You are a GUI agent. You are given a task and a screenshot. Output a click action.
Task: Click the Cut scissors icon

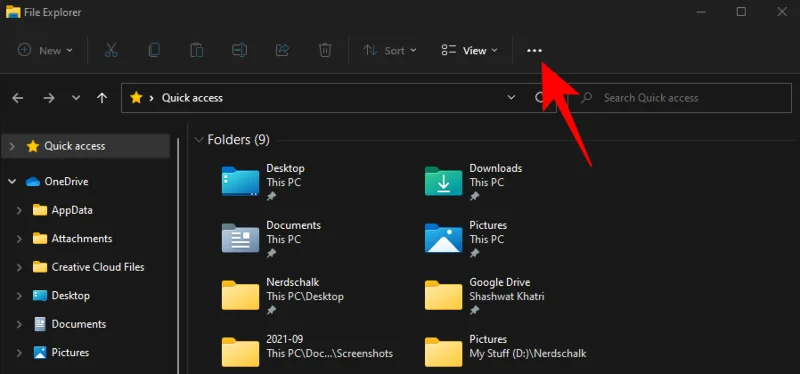pos(111,50)
